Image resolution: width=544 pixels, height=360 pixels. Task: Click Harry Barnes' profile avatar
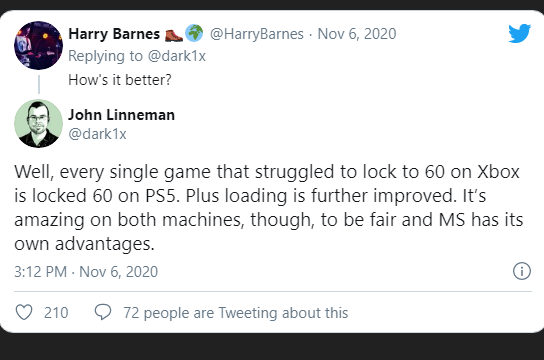39,45
